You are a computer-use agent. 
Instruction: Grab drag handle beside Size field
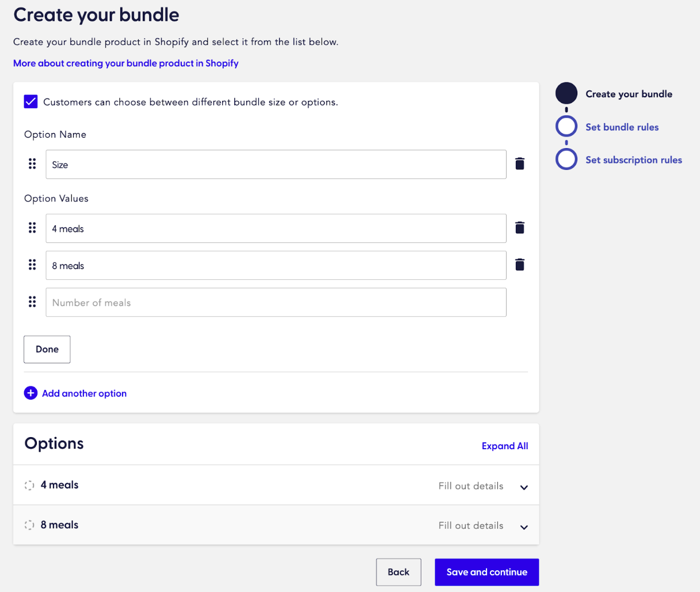pyautogui.click(x=32, y=164)
